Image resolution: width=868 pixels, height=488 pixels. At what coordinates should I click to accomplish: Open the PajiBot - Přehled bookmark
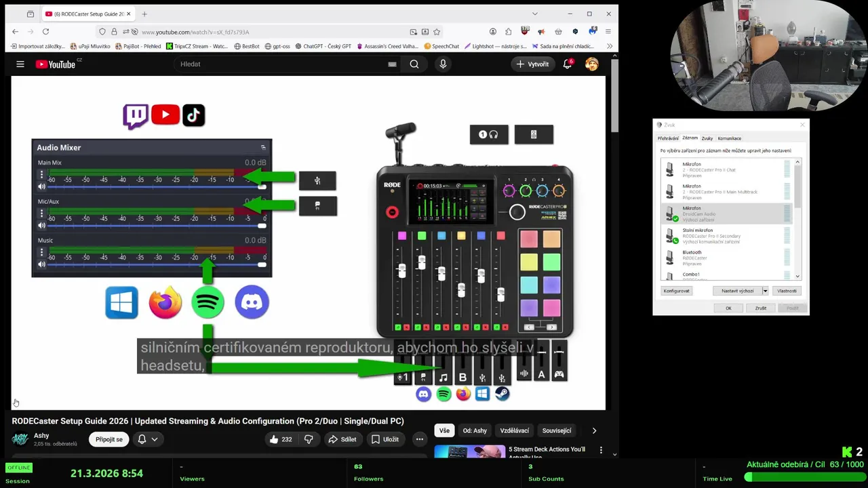[138, 46]
